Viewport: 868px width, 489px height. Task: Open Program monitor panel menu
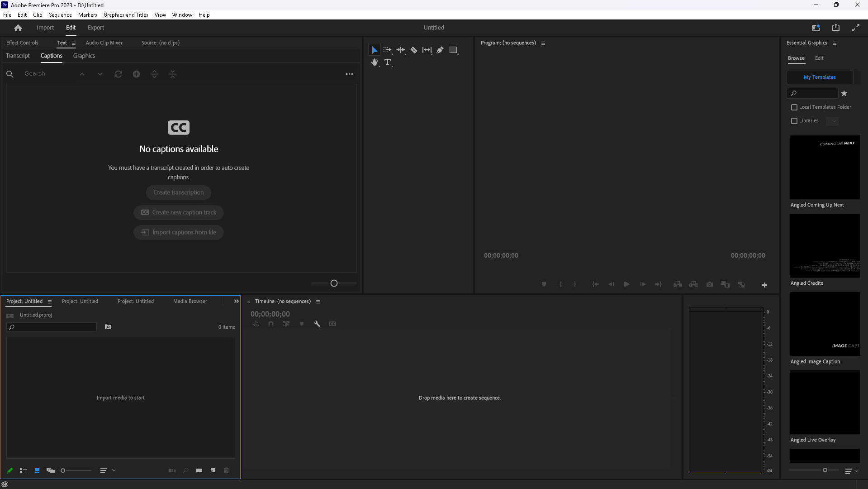click(543, 43)
